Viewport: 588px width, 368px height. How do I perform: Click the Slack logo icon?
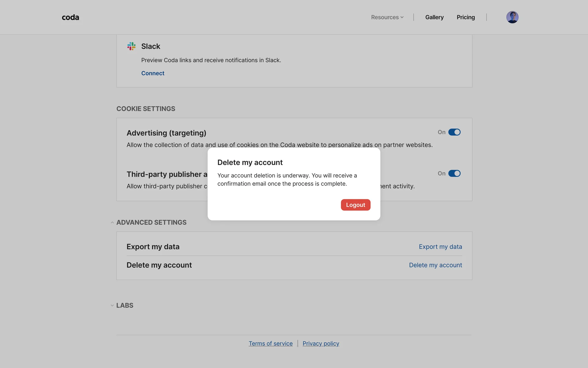click(x=131, y=46)
